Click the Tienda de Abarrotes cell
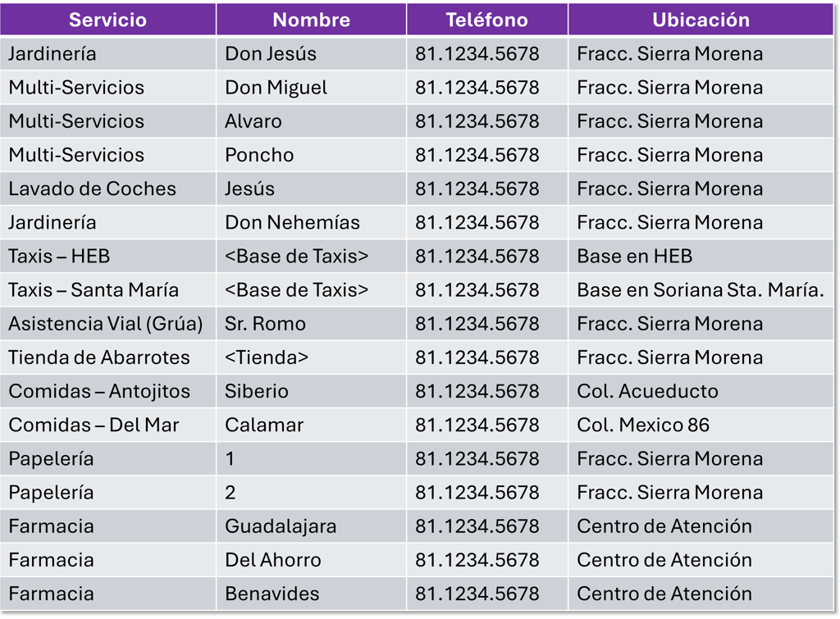 click(107, 357)
